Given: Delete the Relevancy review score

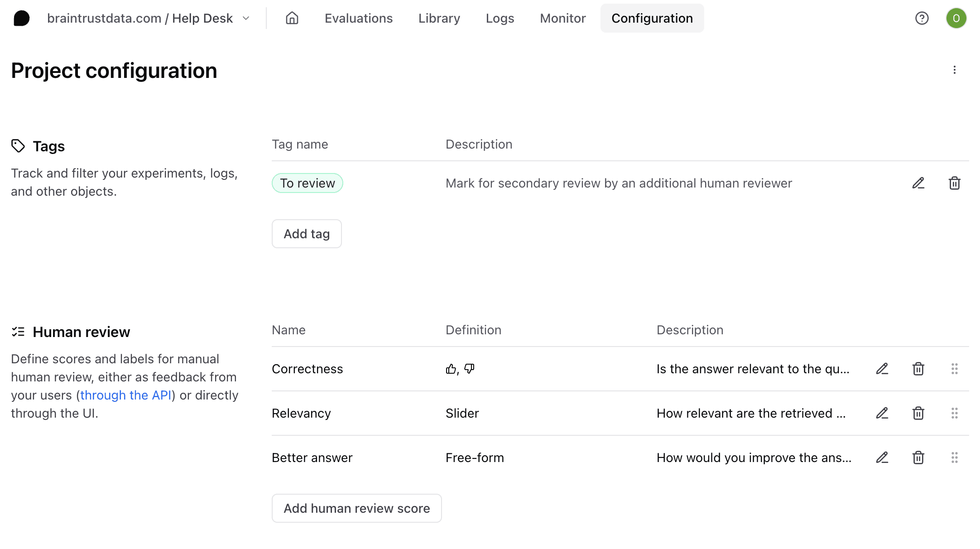Looking at the screenshot, I should click(x=918, y=413).
